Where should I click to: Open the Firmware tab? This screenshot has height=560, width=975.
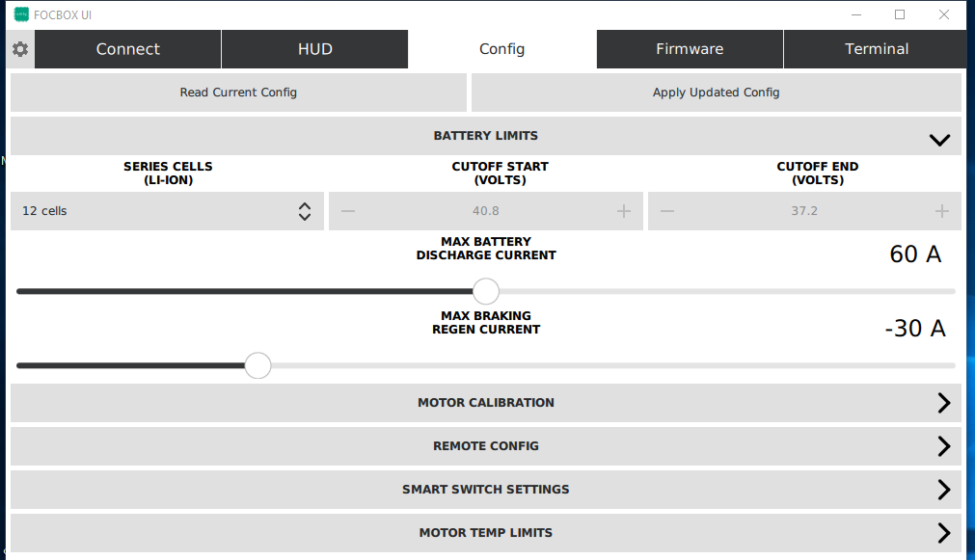[x=690, y=49]
